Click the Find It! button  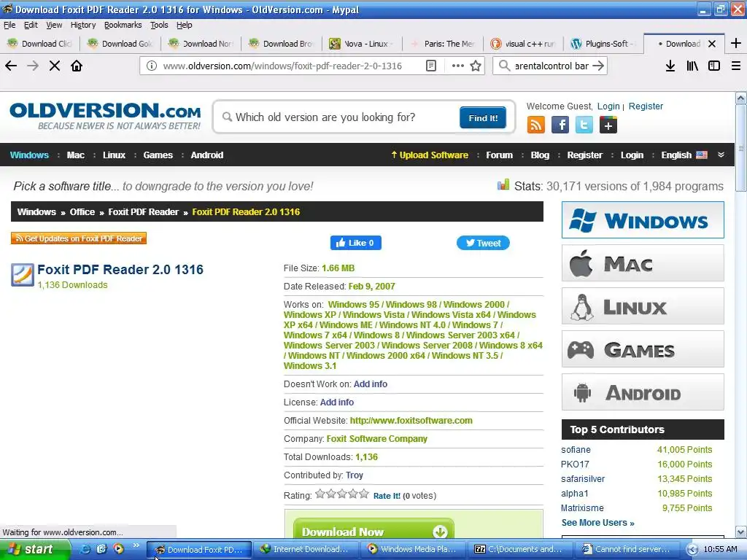pos(483,117)
